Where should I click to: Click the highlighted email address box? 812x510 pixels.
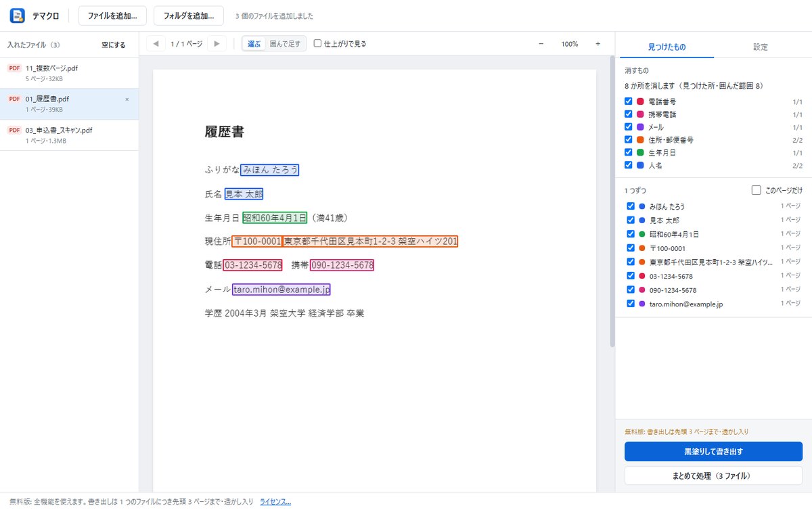[x=281, y=289]
